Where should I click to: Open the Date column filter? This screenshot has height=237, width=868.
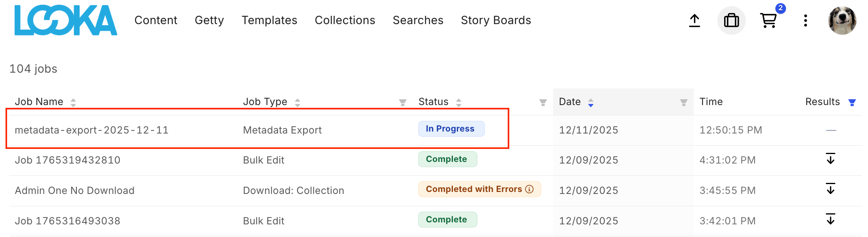(x=684, y=103)
